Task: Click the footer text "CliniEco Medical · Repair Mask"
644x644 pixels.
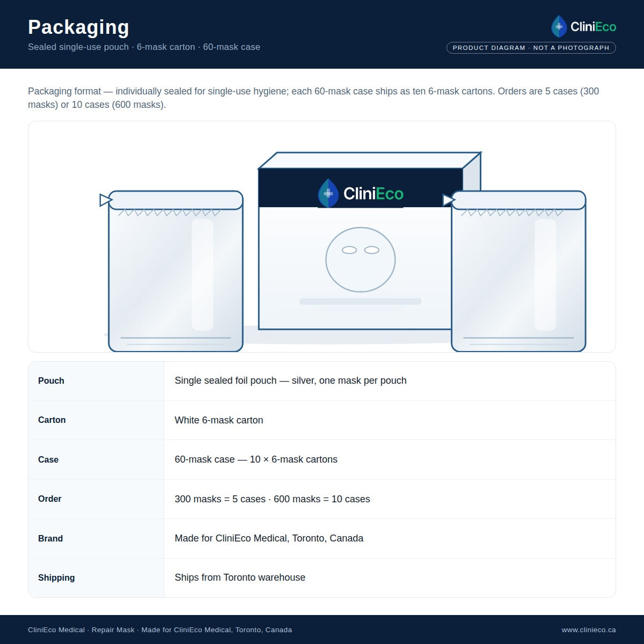Action: (x=81, y=630)
